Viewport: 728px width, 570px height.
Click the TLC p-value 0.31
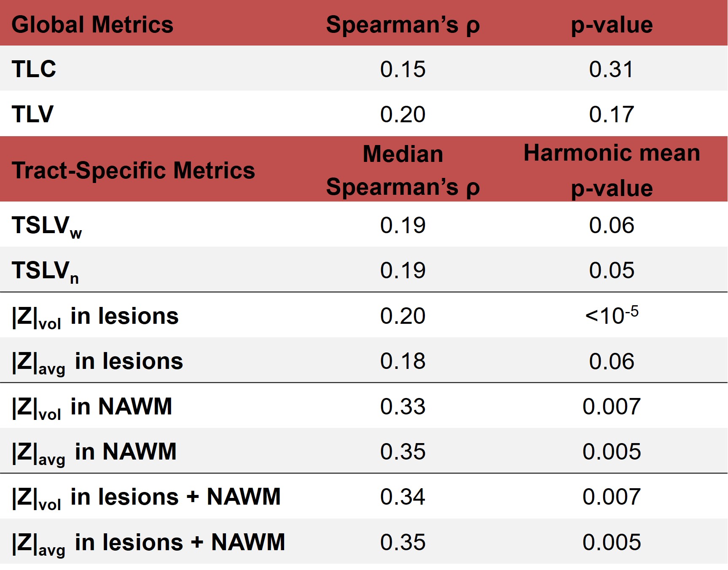tap(611, 69)
